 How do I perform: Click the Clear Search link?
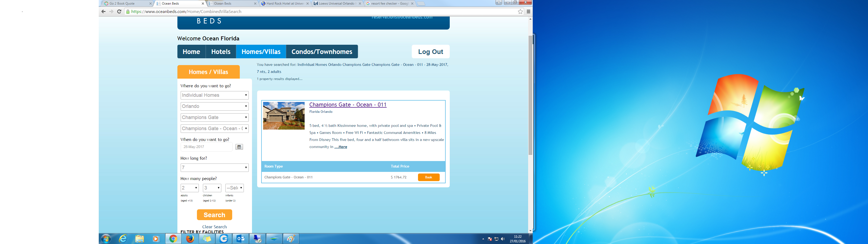214,227
